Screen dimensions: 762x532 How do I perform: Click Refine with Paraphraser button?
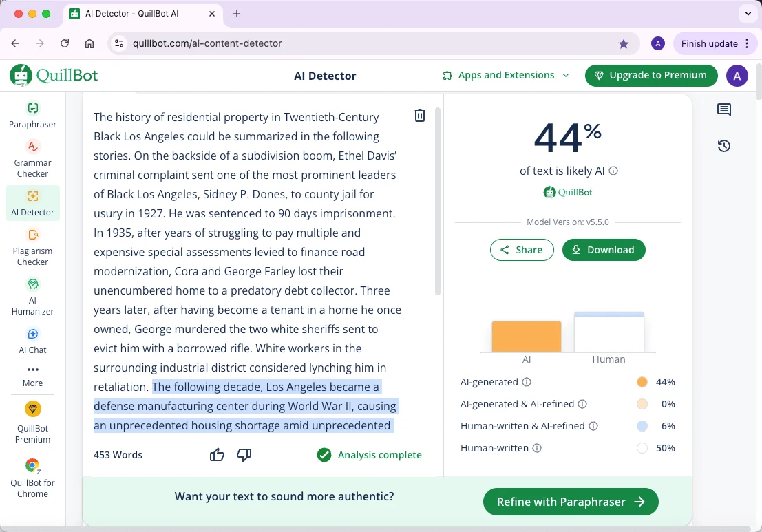coord(571,502)
